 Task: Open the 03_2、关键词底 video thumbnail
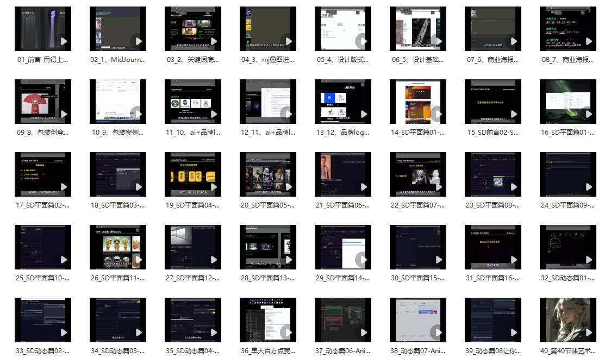point(192,29)
